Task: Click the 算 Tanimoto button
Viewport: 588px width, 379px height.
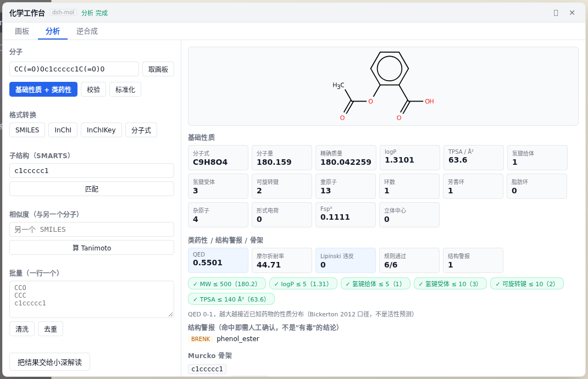Action: pos(92,248)
